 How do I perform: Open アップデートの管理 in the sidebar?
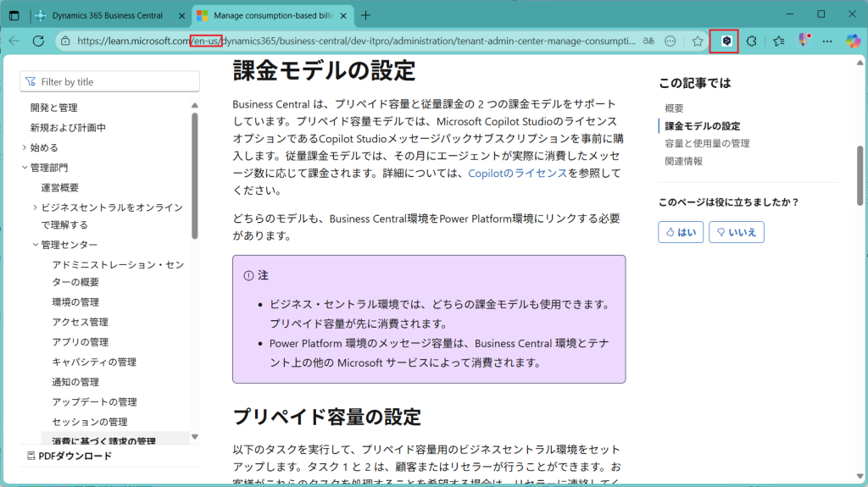point(94,401)
